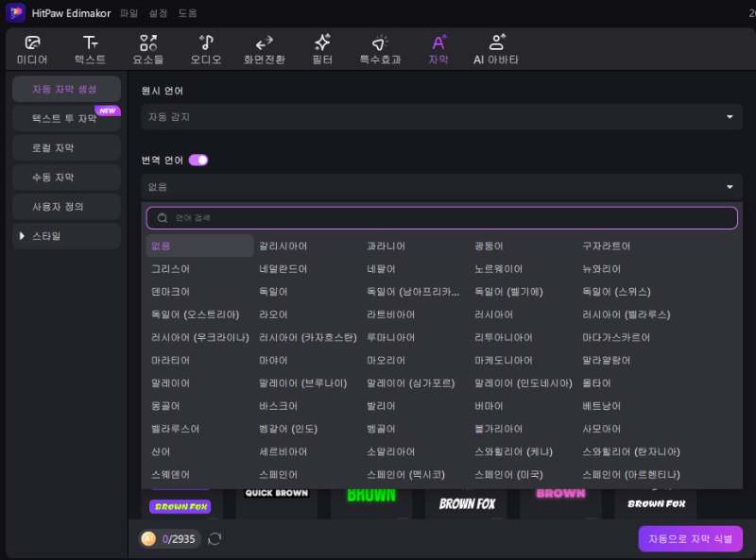Image resolution: width=756 pixels, height=560 pixels.
Task: Open the 도움 menu
Action: pyautogui.click(x=187, y=13)
